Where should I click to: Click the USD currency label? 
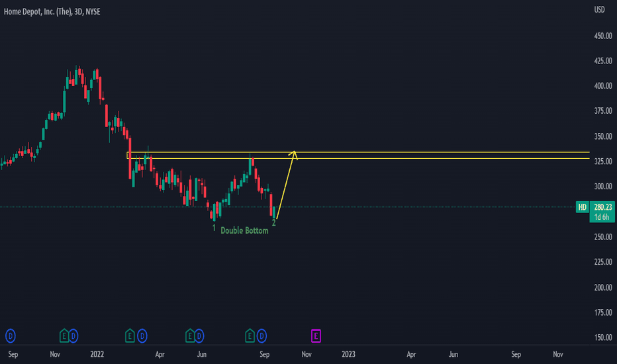pyautogui.click(x=599, y=10)
